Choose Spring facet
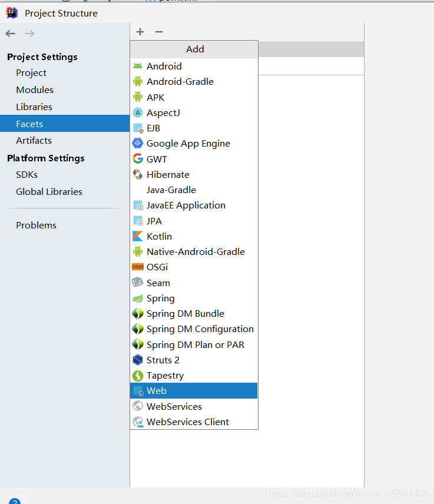This screenshot has height=504, width=434. 194,299
